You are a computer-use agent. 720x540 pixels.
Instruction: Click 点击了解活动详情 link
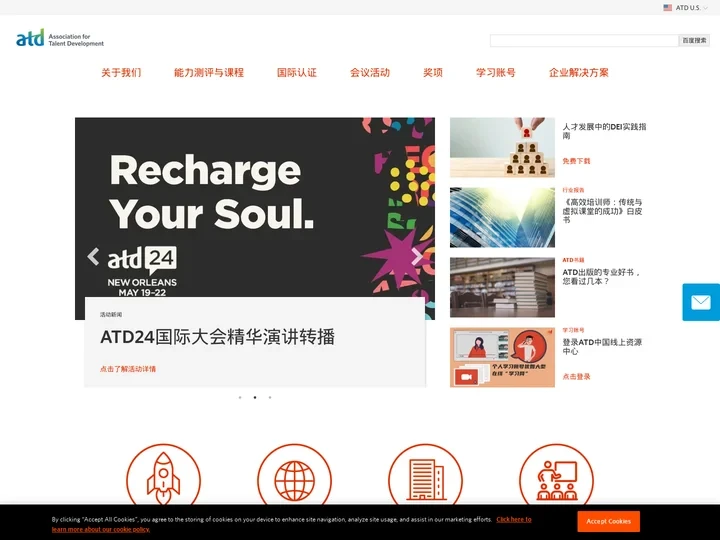(128, 369)
